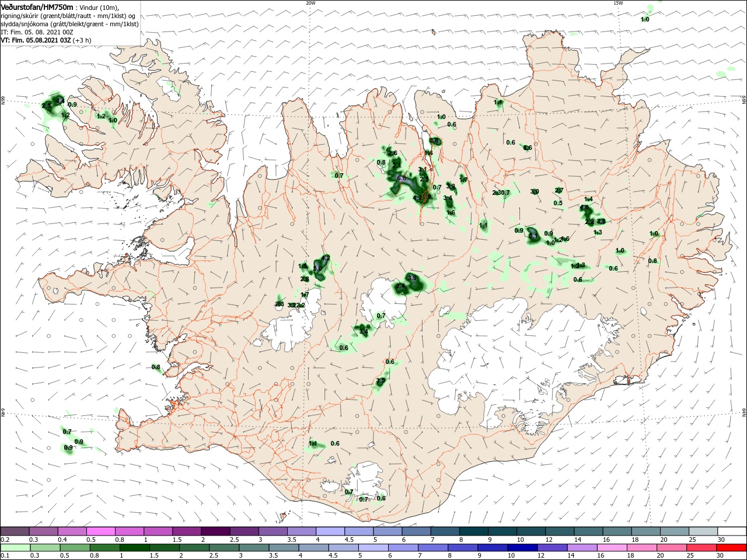Click the 3.1 value in the northern rain cluster
Image resolution: width=747 pixels, height=560 pixels.
click(423, 170)
